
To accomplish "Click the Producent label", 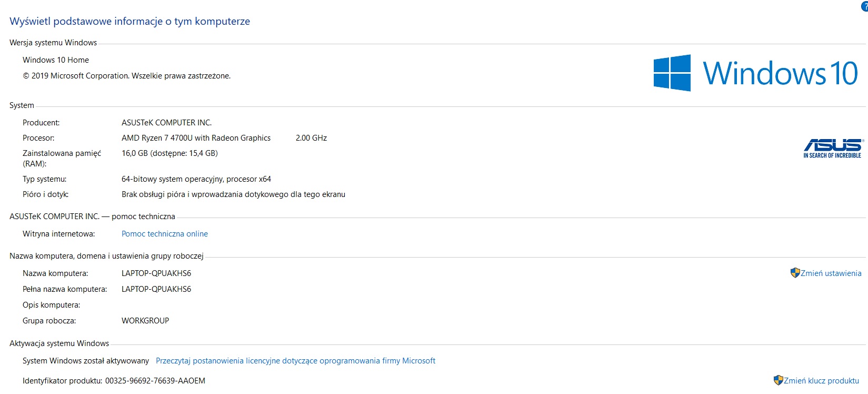I will [x=41, y=123].
